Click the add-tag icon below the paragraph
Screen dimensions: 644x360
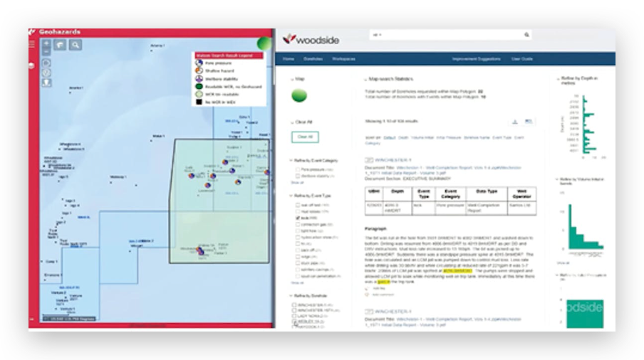(367, 289)
